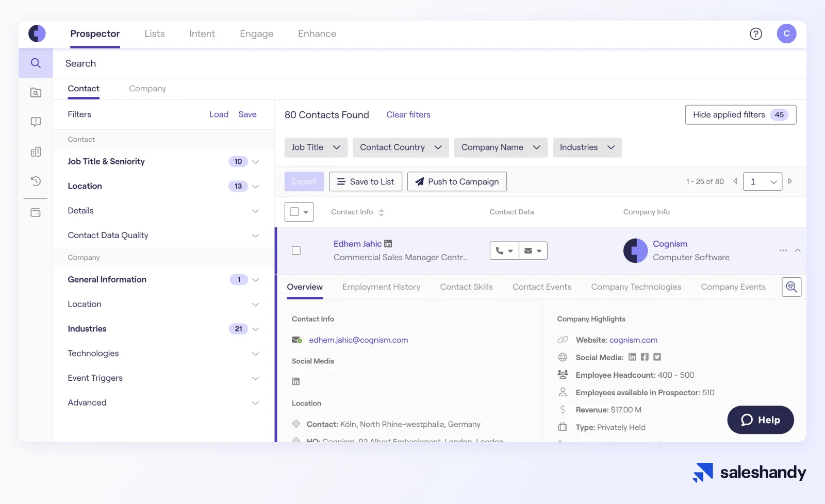The image size is (825, 504).
Task: Switch to Enhance top tab
Action: tap(317, 33)
